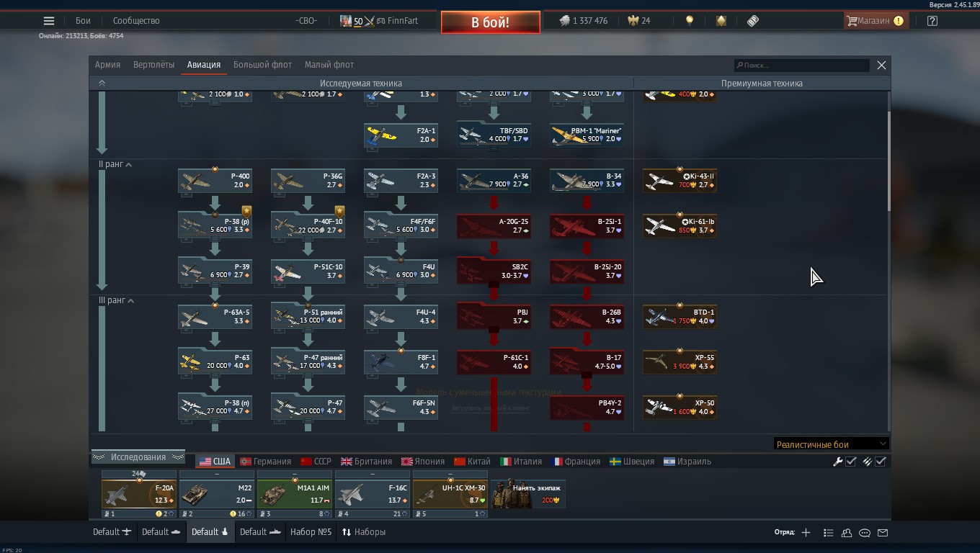
Task: Open the hamburger main menu
Action: click(49, 21)
